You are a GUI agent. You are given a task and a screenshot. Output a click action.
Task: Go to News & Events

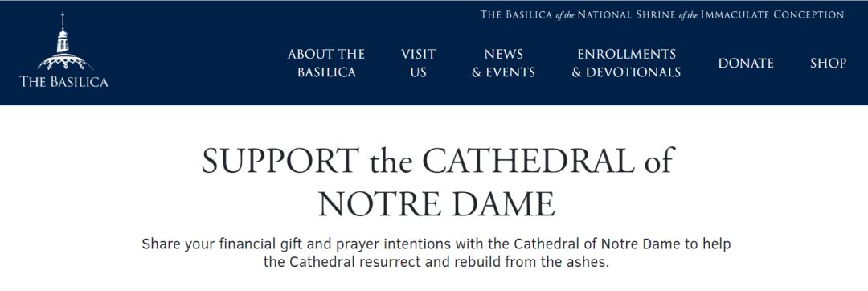(x=503, y=63)
